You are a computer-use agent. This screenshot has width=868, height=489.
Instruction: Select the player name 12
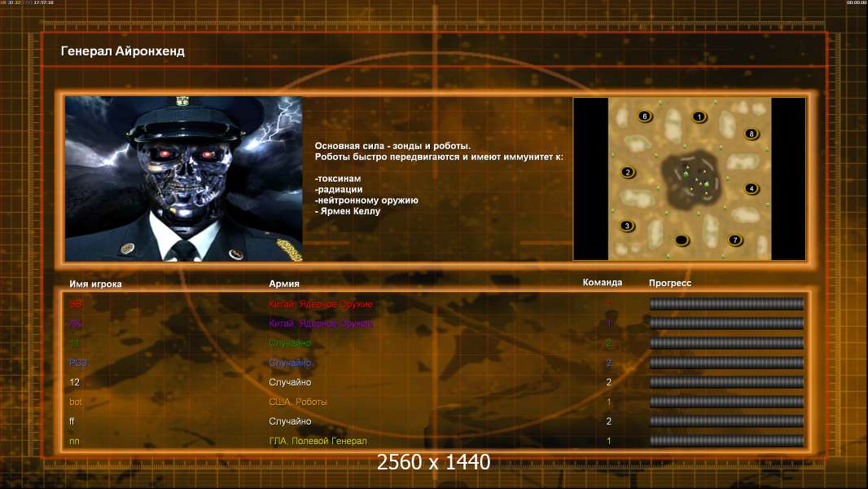click(x=74, y=382)
